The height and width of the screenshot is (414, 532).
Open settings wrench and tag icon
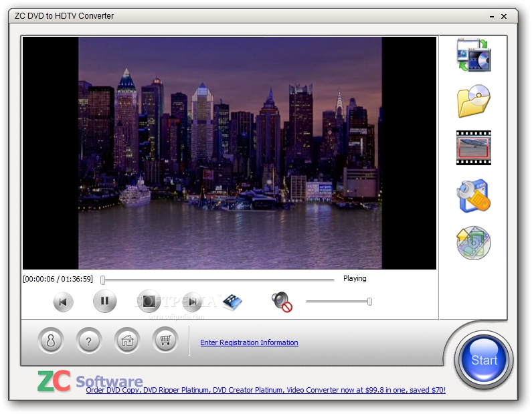coord(474,196)
